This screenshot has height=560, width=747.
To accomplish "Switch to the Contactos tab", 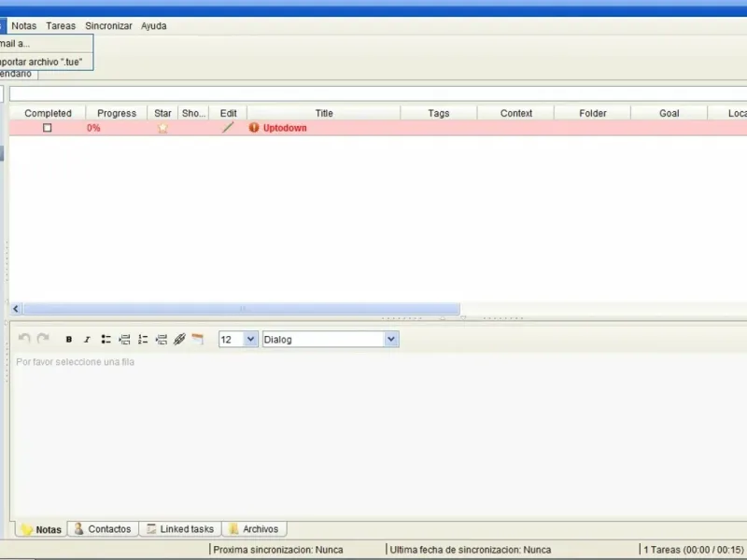I will [103, 529].
